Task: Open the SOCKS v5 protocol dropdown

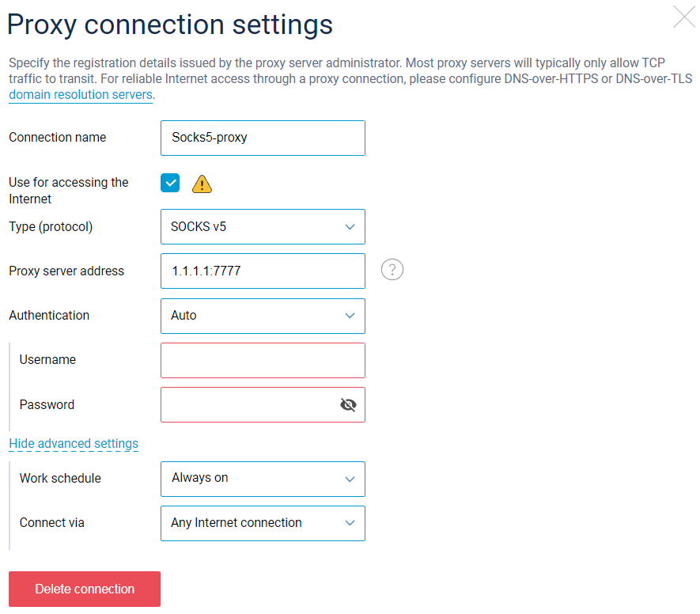Action: click(263, 227)
